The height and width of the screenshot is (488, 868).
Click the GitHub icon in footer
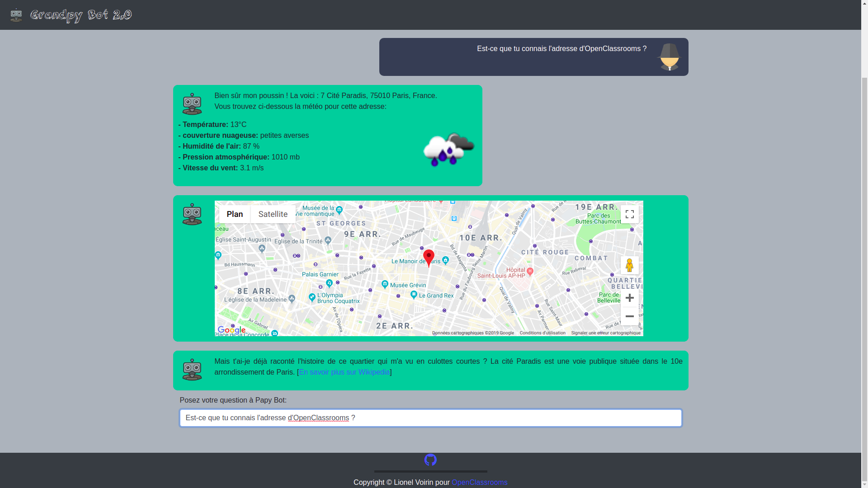tap(430, 460)
